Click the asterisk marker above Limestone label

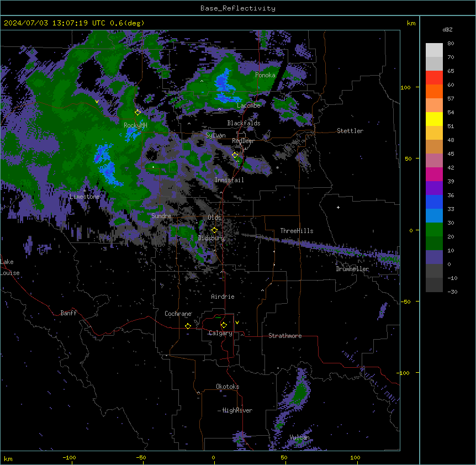click(x=84, y=191)
